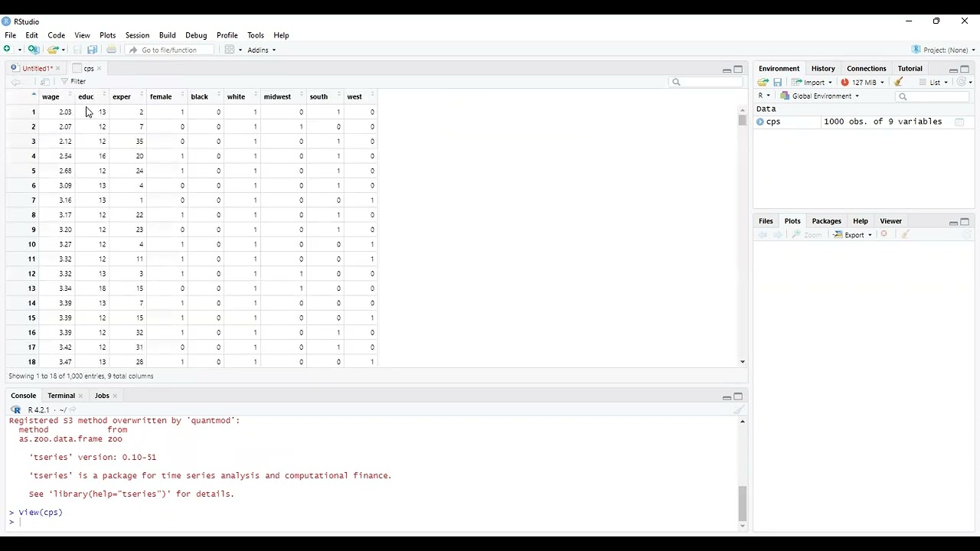Maximize the Plots pane
The width and height of the screenshot is (980, 551).
coord(965,222)
